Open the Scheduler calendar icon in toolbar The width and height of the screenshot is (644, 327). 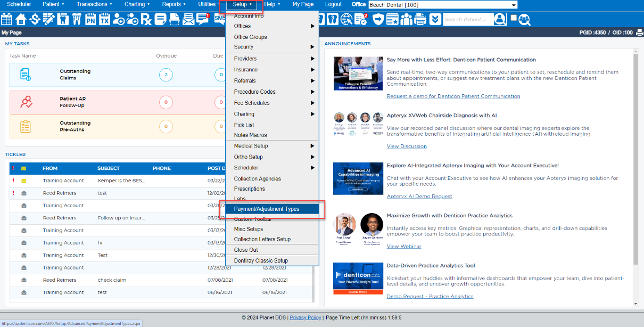click(6, 20)
